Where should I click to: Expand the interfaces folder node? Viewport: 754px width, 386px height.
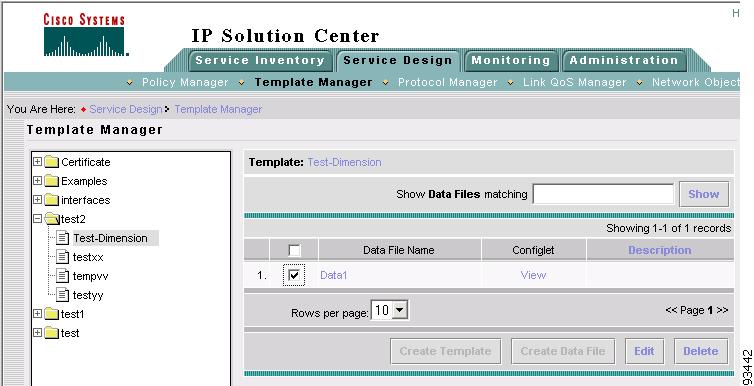[38, 199]
